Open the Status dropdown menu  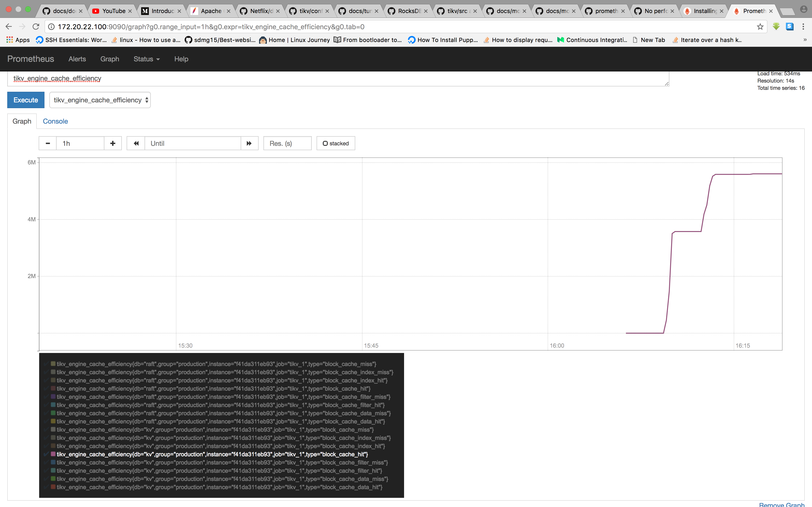[146, 59]
